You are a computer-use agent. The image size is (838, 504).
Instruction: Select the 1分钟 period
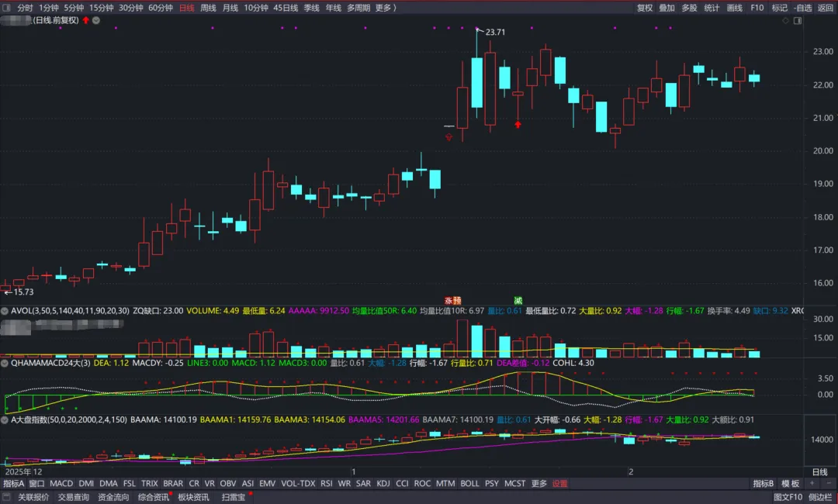click(49, 8)
